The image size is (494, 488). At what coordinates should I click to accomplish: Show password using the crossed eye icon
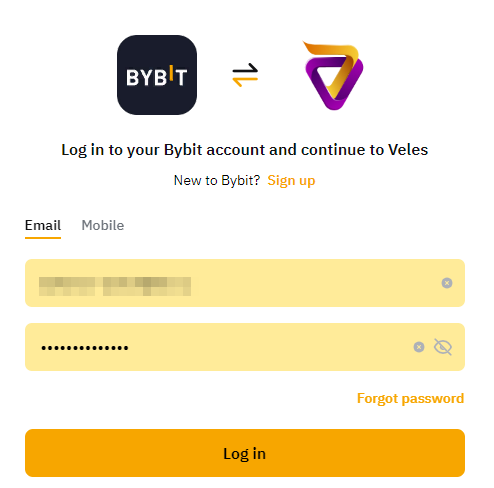(443, 347)
